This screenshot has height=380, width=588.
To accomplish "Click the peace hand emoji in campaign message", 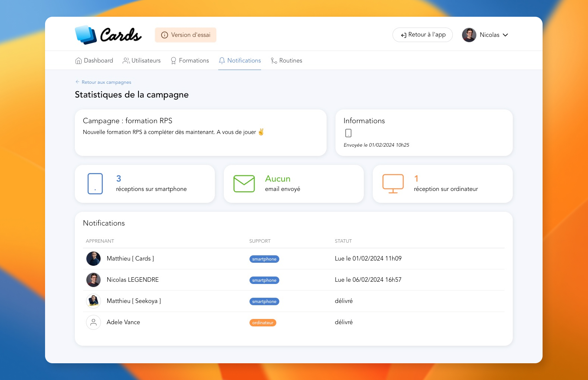I will click(261, 132).
